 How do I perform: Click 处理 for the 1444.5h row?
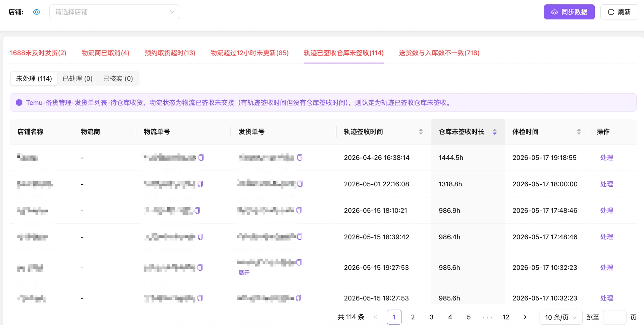(x=606, y=157)
